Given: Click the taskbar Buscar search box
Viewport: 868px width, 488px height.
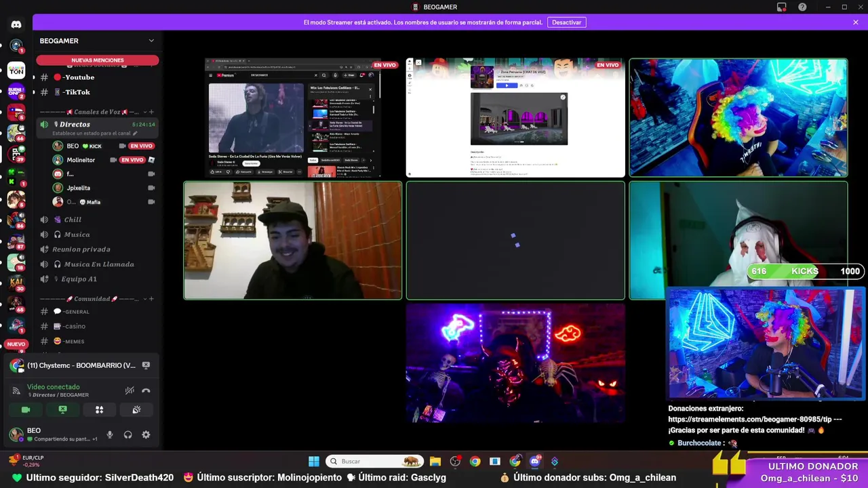Looking at the screenshot, I should pyautogui.click(x=375, y=462).
